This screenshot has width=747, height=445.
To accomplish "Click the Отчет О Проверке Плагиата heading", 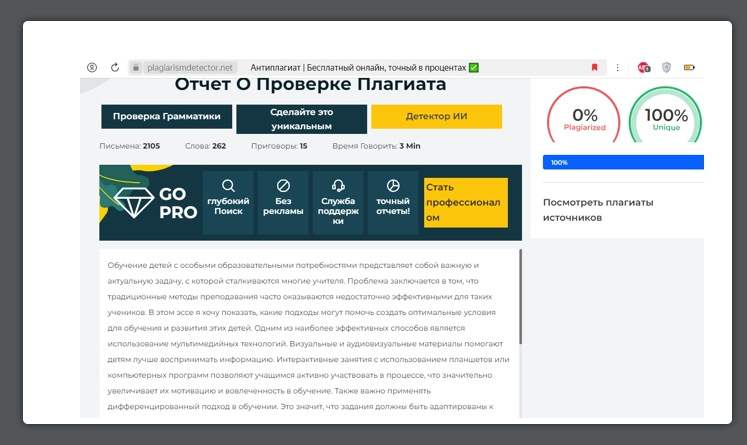I will tap(310, 84).
